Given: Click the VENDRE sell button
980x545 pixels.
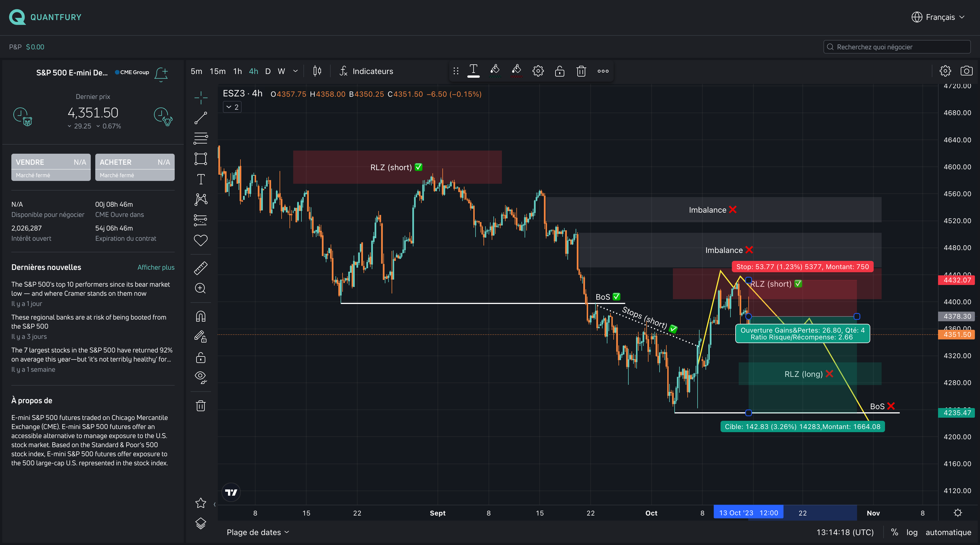Looking at the screenshot, I should (51, 167).
